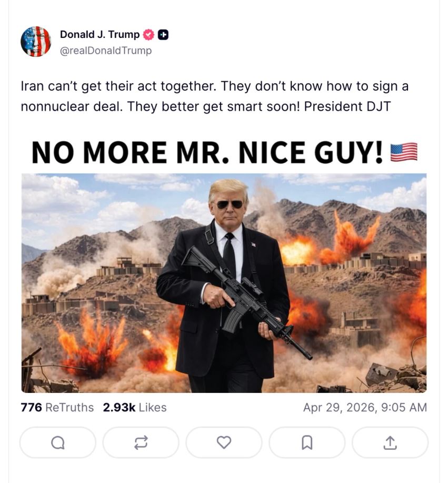This screenshot has height=483, width=448.
Task: ReTruth the post with the repost icon
Action: tap(141, 443)
